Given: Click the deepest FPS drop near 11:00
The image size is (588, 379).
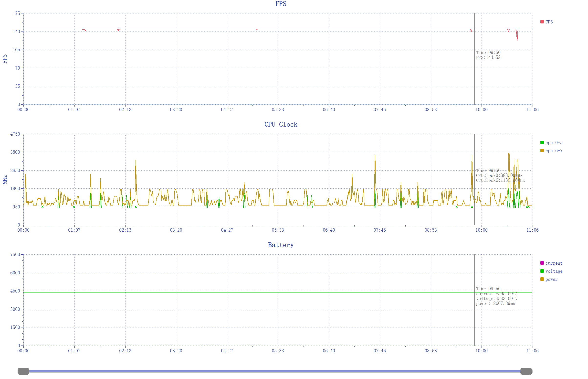Looking at the screenshot, I should tap(517, 40).
